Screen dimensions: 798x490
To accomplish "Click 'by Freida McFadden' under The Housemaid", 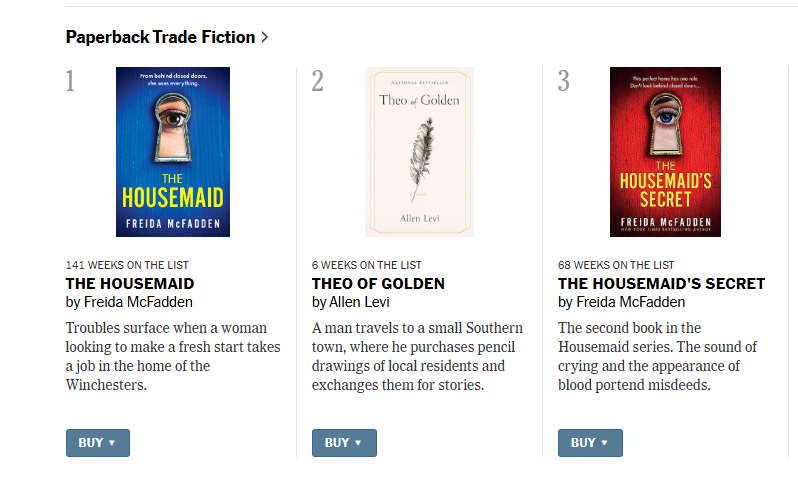I will click(x=129, y=302).
